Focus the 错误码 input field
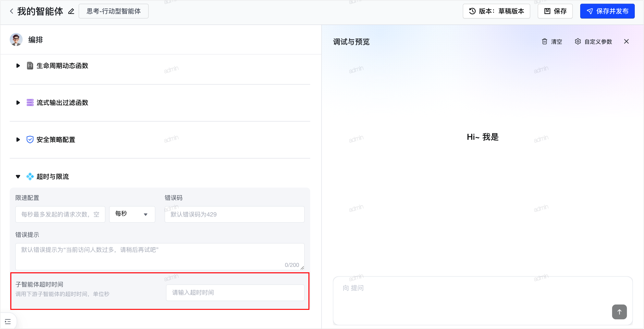The height and width of the screenshot is (329, 644). tap(234, 214)
